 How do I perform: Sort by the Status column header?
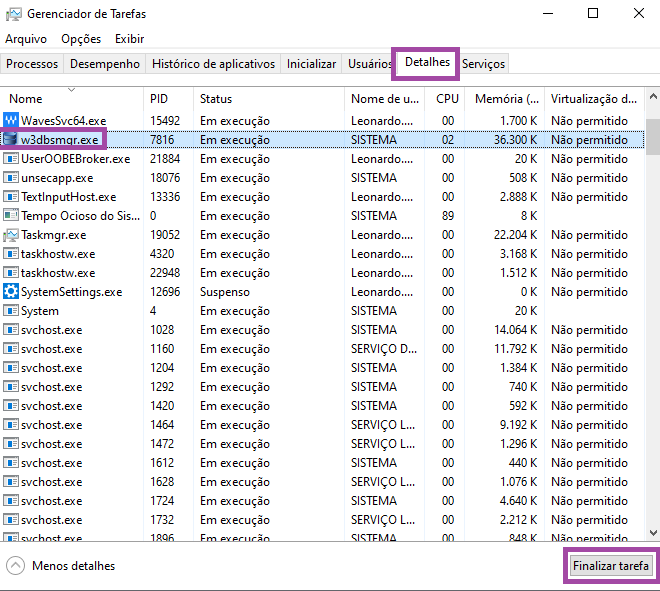(x=269, y=98)
